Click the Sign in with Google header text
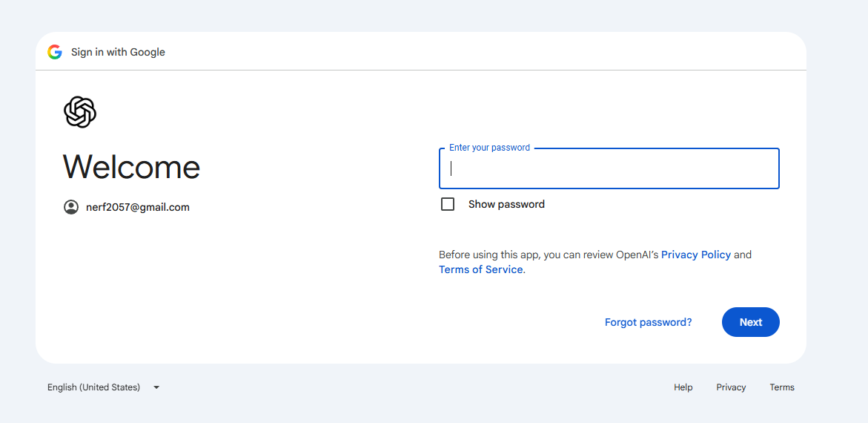868x423 pixels. click(118, 52)
